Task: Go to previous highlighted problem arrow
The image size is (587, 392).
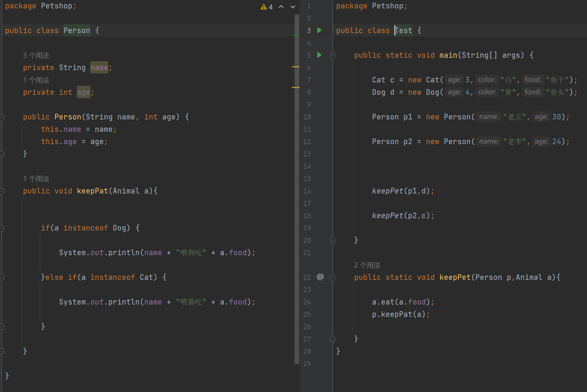Action: (281, 7)
